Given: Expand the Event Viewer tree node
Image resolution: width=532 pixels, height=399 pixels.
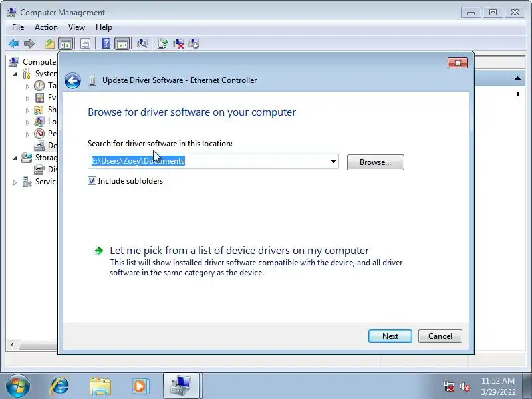Looking at the screenshot, I should click(27, 98).
